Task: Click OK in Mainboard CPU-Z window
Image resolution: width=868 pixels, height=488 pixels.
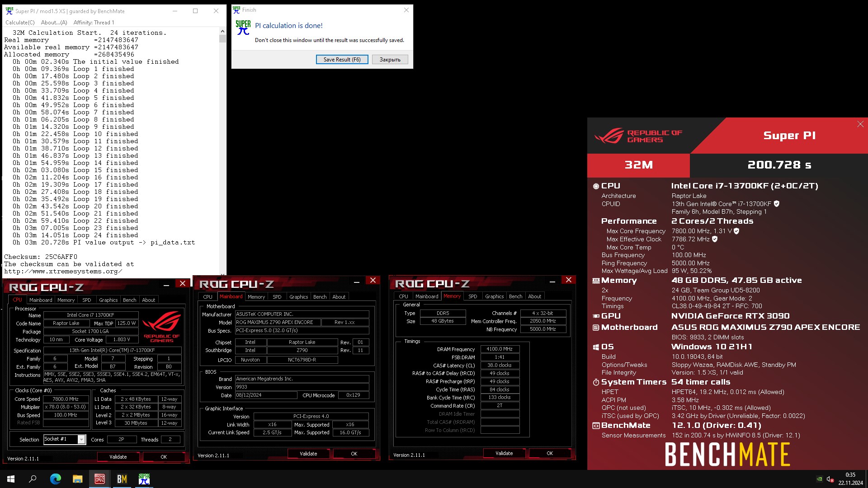Action: (354, 454)
